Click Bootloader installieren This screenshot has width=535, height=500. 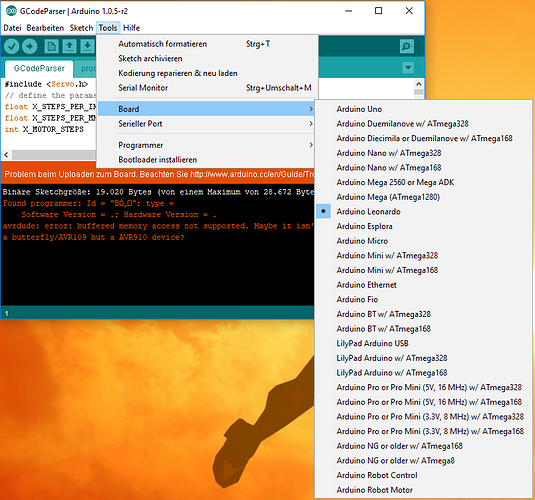tap(206, 160)
